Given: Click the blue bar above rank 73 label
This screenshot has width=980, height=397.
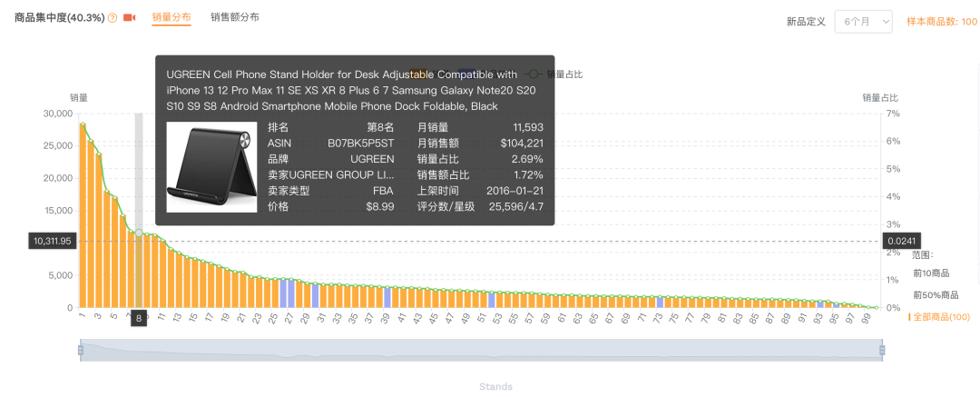Looking at the screenshot, I should 660,302.
